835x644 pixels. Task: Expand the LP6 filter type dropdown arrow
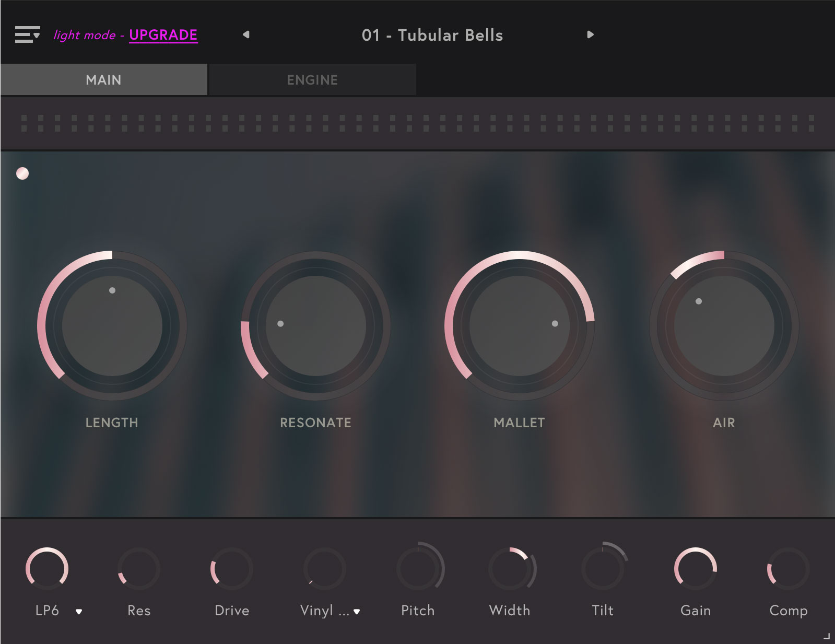pyautogui.click(x=79, y=612)
